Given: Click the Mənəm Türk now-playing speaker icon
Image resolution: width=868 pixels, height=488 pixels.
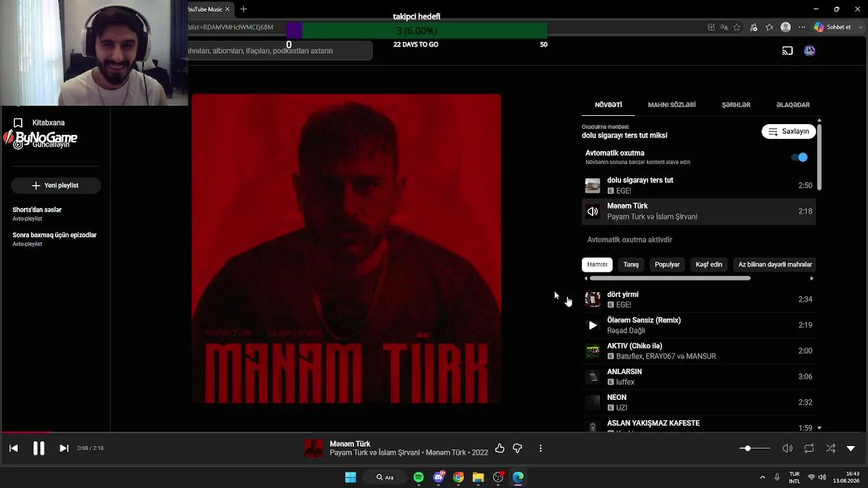Looking at the screenshot, I should click(593, 211).
